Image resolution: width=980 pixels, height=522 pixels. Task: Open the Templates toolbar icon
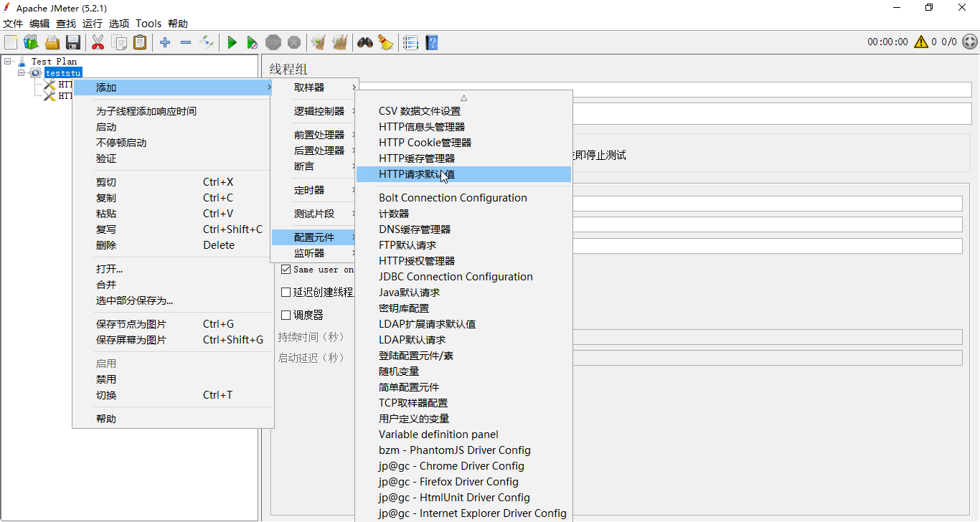[31, 42]
